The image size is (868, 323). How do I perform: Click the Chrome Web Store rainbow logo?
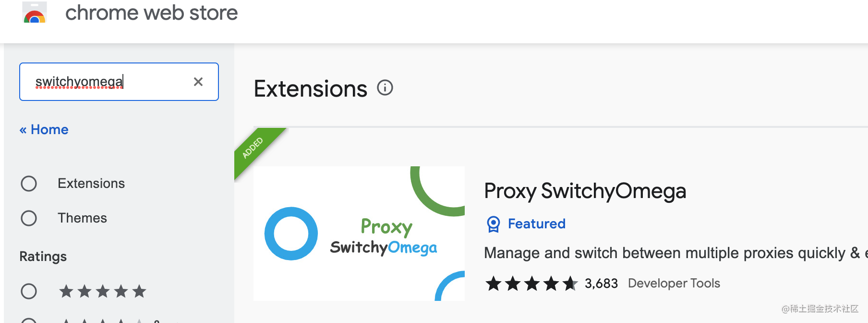(35, 12)
